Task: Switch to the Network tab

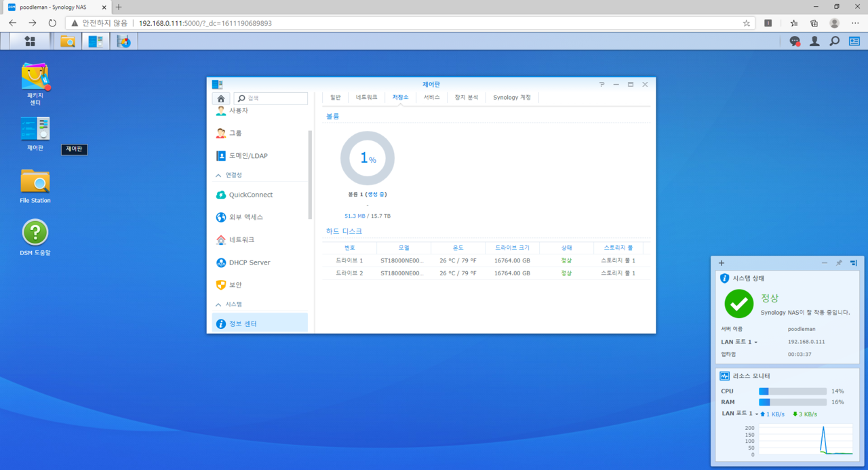Action: [x=366, y=98]
